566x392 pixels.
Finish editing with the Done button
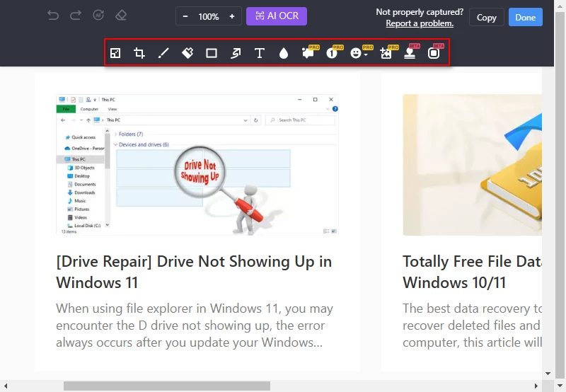coord(525,17)
